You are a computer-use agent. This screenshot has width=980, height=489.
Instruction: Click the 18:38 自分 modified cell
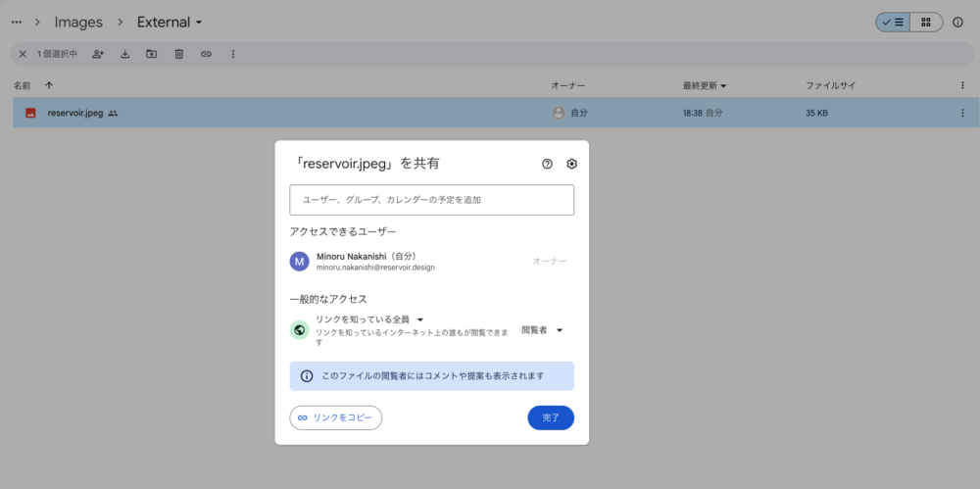(703, 113)
